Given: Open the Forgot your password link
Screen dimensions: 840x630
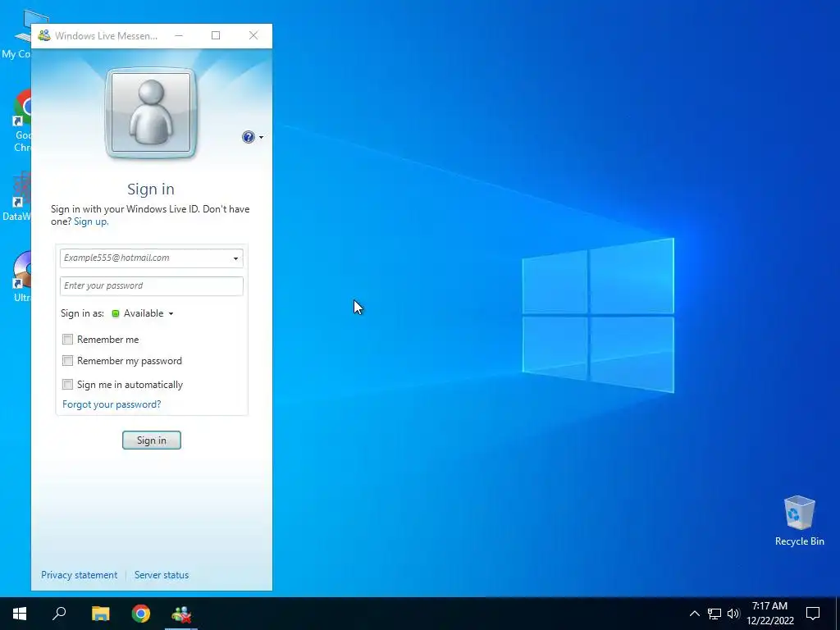Looking at the screenshot, I should 112,404.
